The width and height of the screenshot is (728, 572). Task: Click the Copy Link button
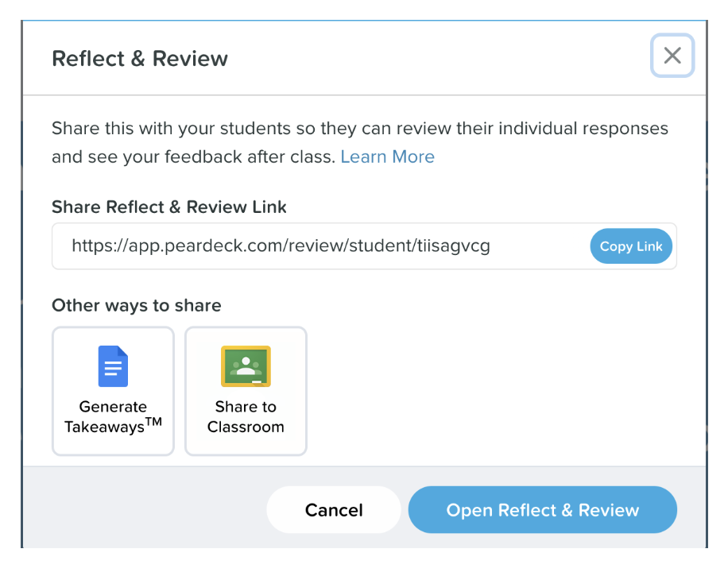631,245
